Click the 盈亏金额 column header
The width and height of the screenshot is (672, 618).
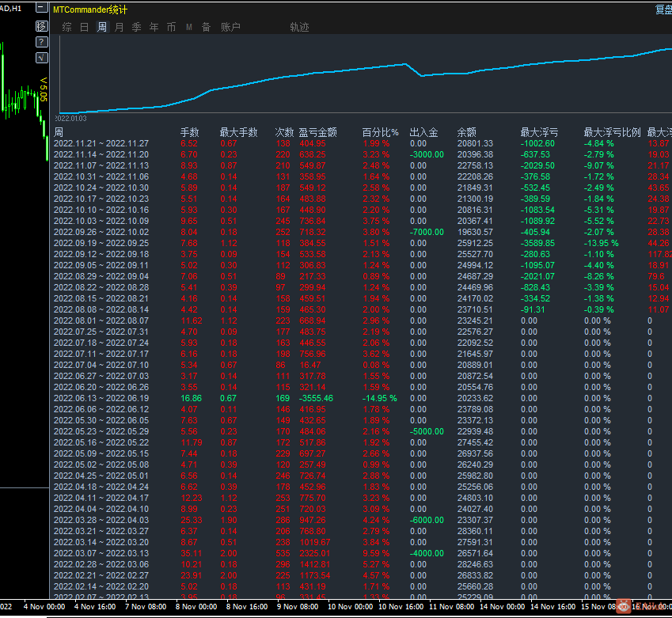coord(317,132)
